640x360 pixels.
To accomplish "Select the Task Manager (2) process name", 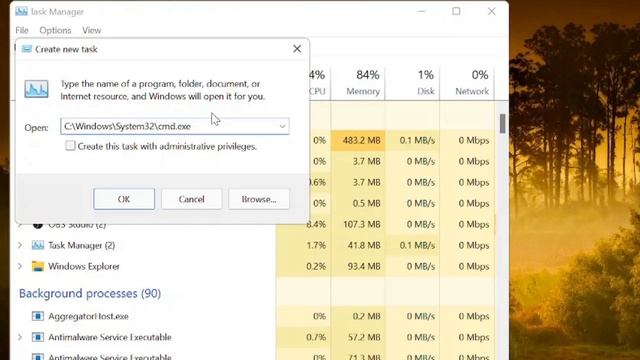I will click(x=82, y=245).
